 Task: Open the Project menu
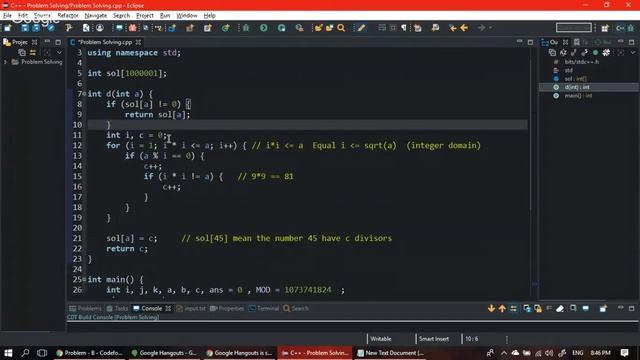145,16
